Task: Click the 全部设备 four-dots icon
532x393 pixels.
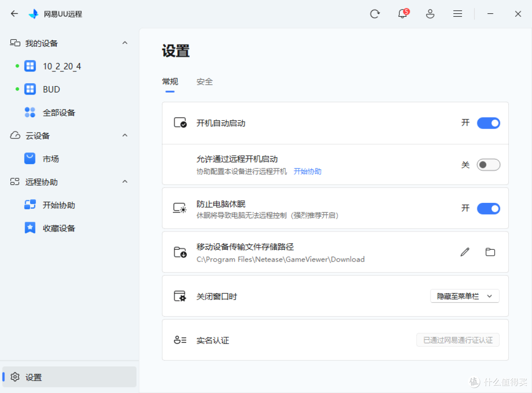Action: coord(30,112)
